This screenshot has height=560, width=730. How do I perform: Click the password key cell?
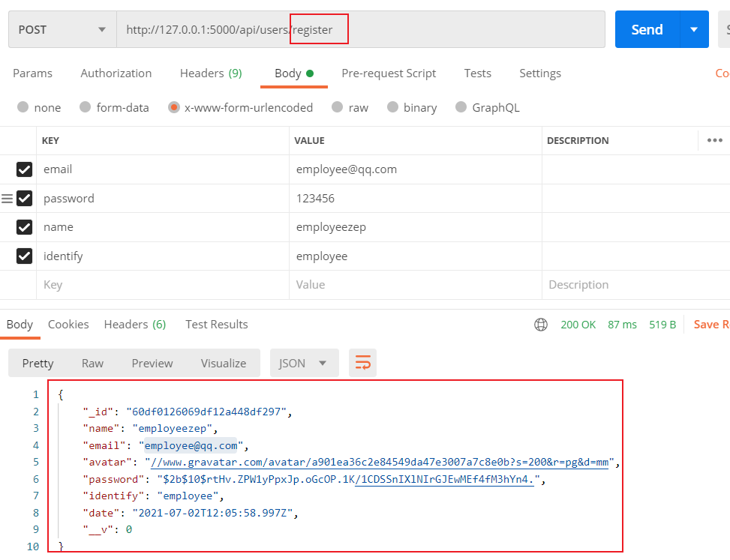[x=163, y=199]
